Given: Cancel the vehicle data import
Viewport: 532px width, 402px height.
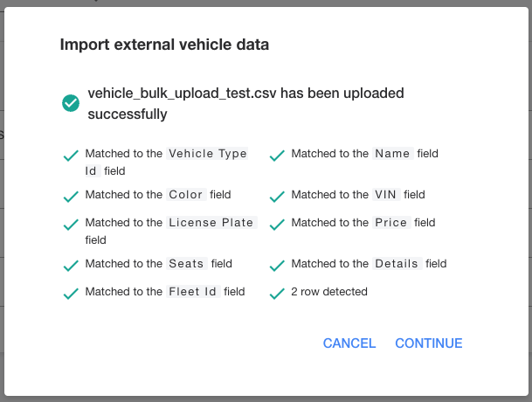Looking at the screenshot, I should click(349, 343).
